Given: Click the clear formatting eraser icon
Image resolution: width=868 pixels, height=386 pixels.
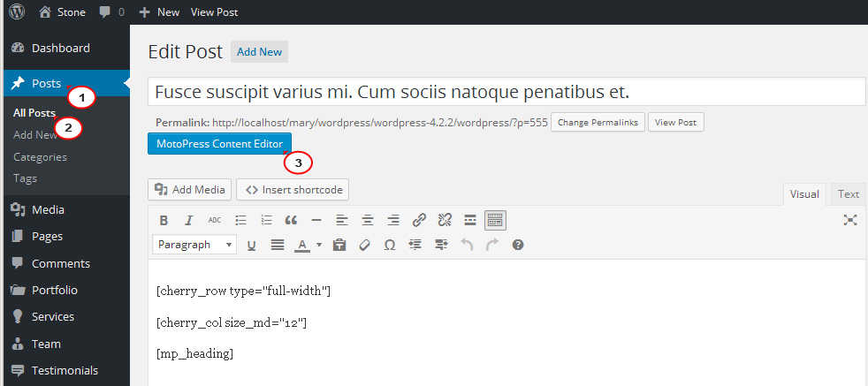Looking at the screenshot, I should 364,245.
